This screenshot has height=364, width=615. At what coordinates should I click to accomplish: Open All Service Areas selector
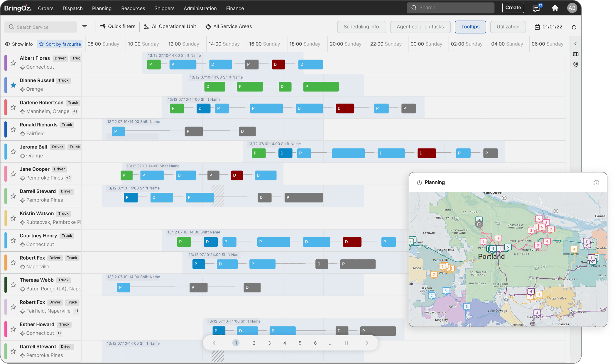229,26
